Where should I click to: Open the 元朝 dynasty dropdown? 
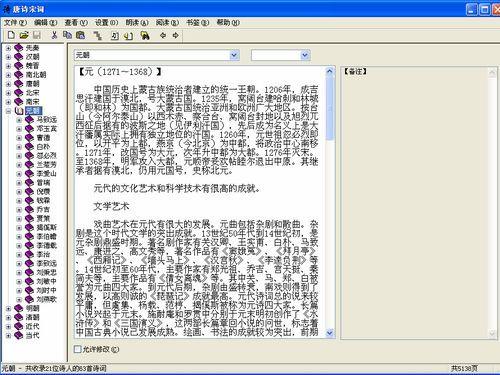click(x=235, y=55)
